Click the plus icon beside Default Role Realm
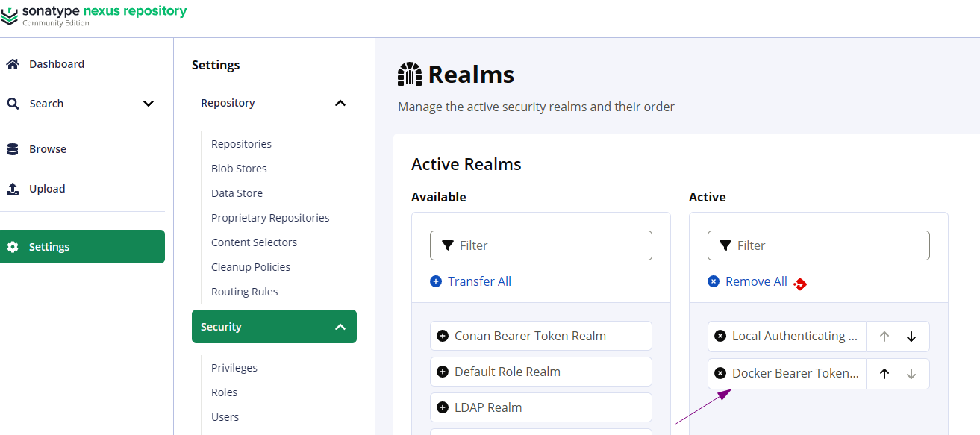980x435 pixels. (443, 372)
